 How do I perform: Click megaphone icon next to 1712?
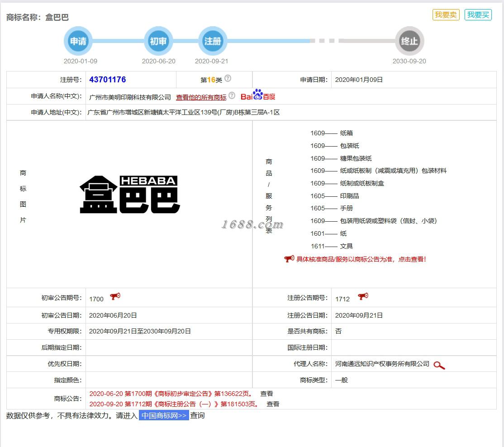pyautogui.click(x=363, y=296)
